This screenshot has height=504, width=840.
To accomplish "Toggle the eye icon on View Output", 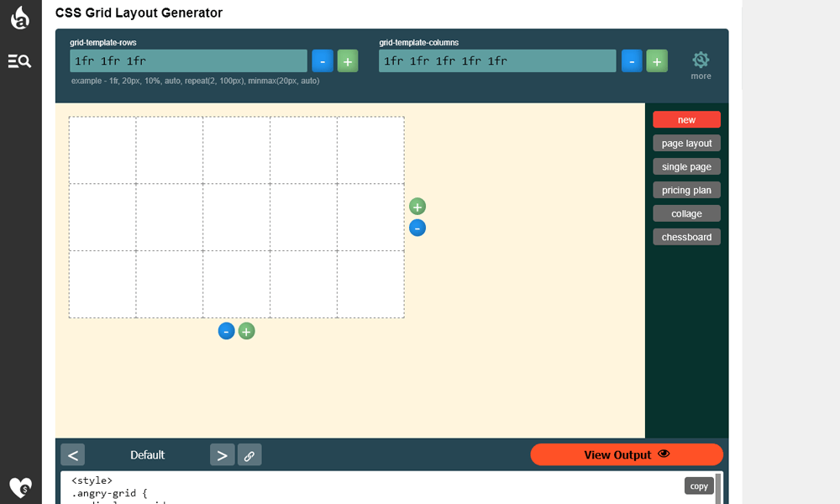I will tap(664, 454).
